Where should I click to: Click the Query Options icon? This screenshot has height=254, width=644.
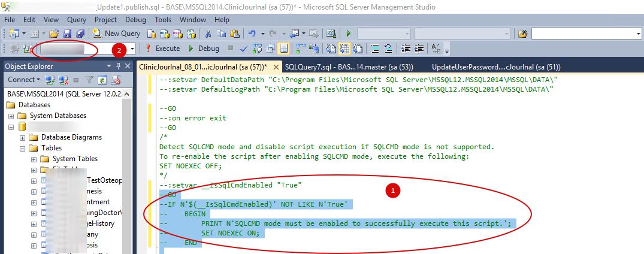coord(270,49)
